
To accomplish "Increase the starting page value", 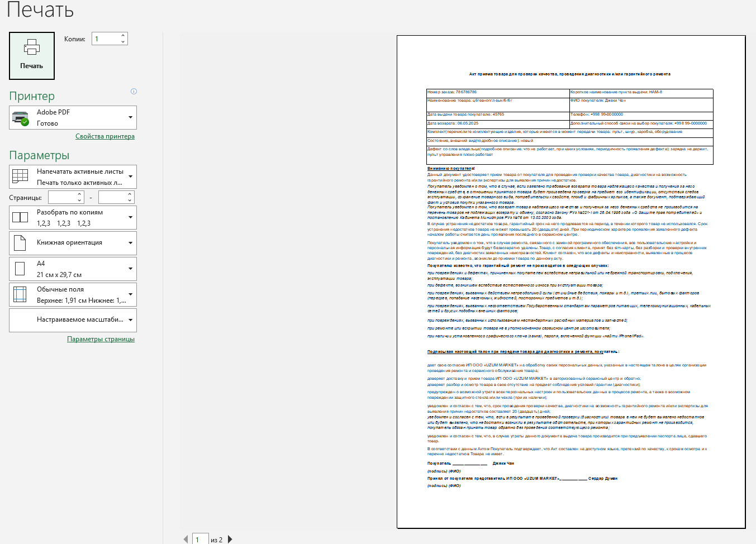I will 80,194.
